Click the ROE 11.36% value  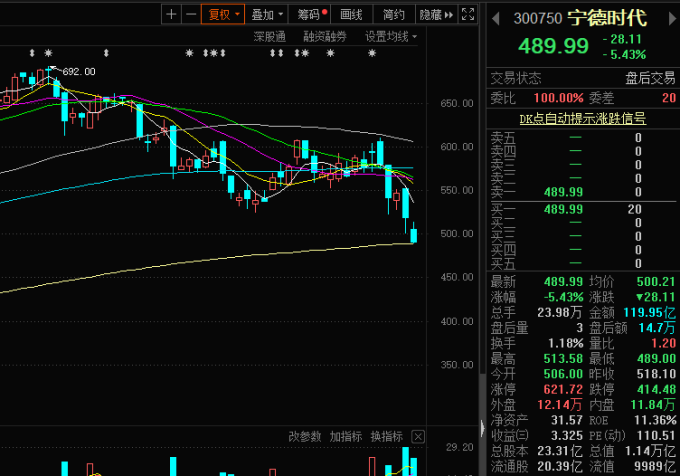(655, 420)
